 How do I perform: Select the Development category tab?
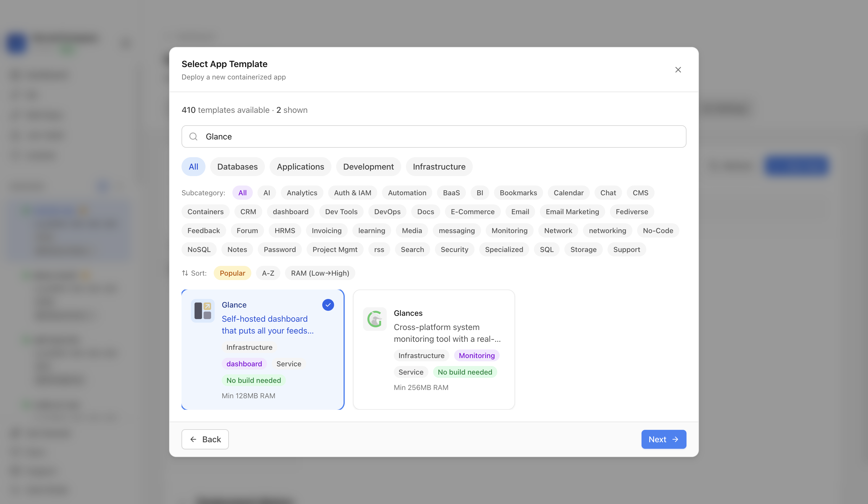368,167
